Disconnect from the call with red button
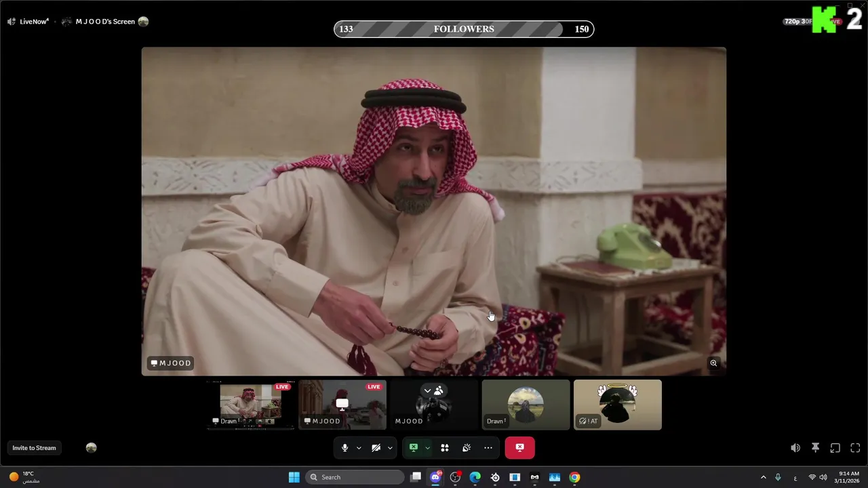Screen dimensions: 868x488 (x=519, y=448)
